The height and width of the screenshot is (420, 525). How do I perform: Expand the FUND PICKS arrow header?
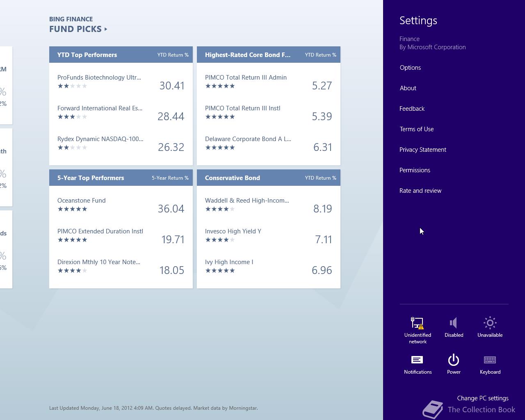[x=78, y=29]
